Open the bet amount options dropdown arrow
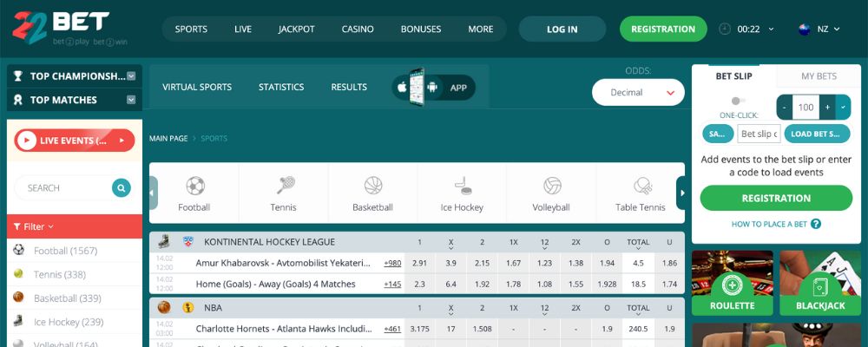Screen dimensions: 868x347 click(843, 108)
